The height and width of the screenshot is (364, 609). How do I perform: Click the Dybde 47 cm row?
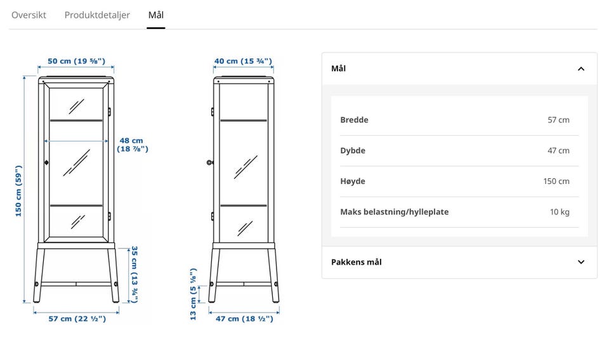(x=459, y=150)
